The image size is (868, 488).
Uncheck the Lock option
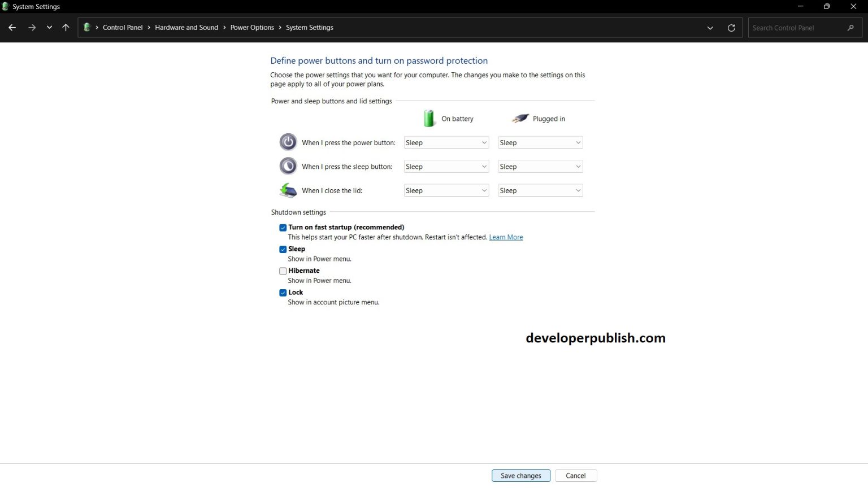pyautogui.click(x=283, y=293)
